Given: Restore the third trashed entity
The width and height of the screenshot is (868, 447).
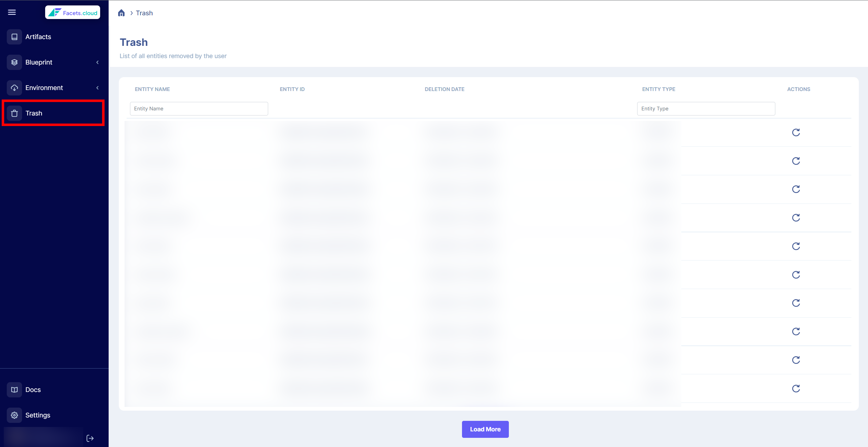Looking at the screenshot, I should (x=796, y=189).
